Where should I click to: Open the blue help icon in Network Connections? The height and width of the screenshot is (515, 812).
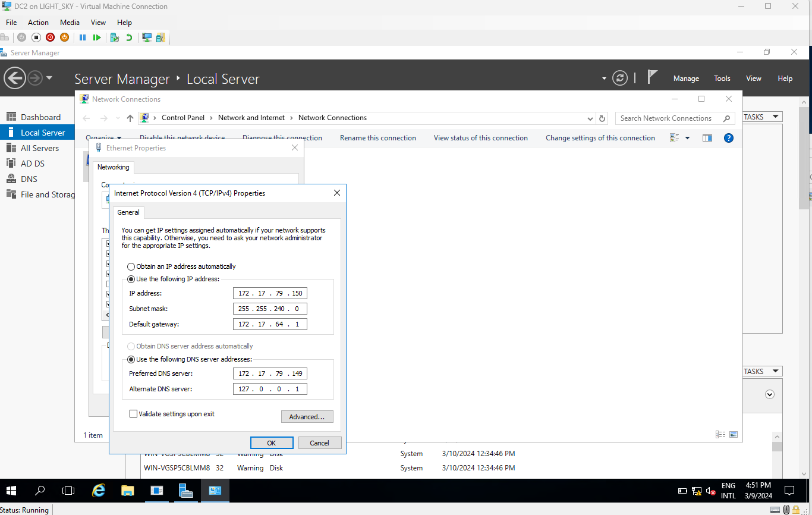[x=729, y=138]
